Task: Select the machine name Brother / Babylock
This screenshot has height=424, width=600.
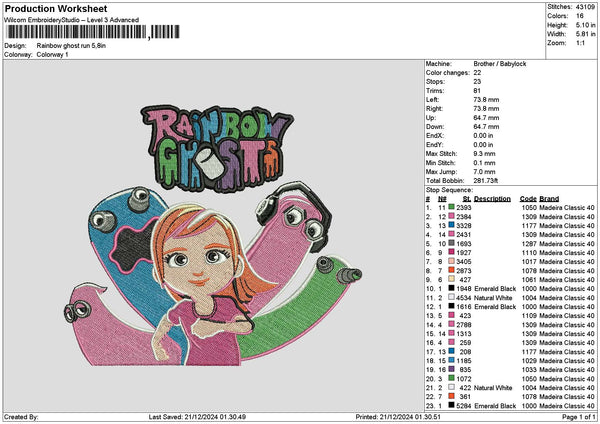Action: 500,64
